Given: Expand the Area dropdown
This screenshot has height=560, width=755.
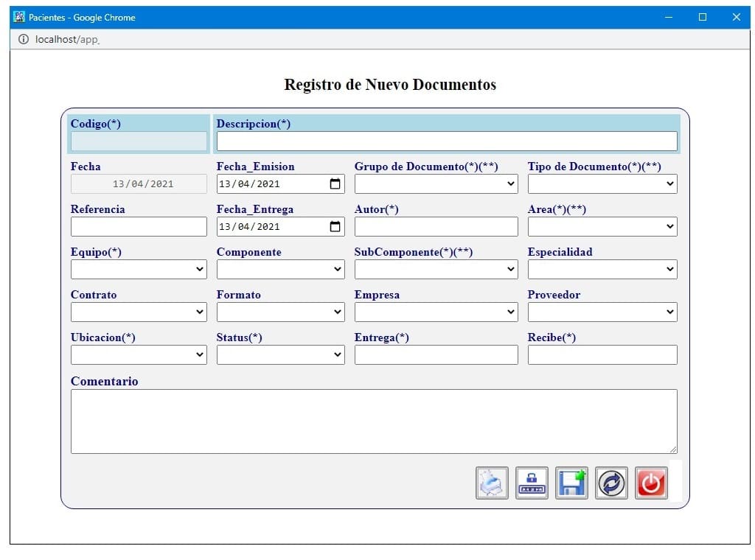Looking at the screenshot, I should (x=602, y=227).
